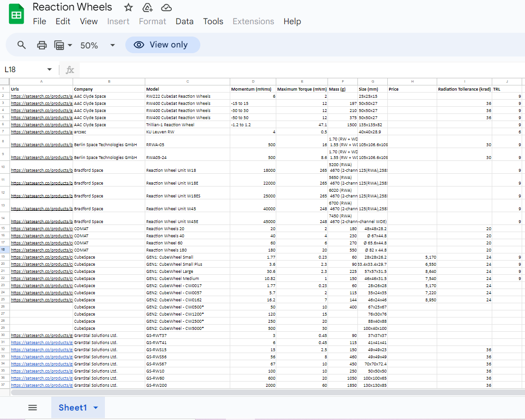525x420 pixels.
Task: Click the View only button
Action: (163, 45)
